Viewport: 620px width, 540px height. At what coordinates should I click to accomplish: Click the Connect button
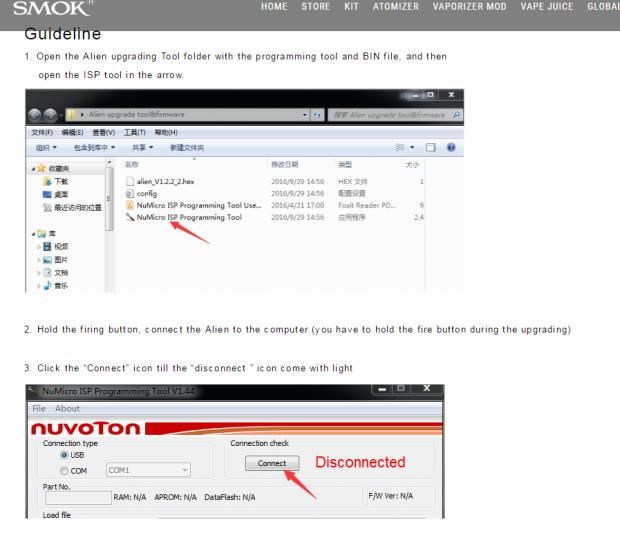[272, 463]
